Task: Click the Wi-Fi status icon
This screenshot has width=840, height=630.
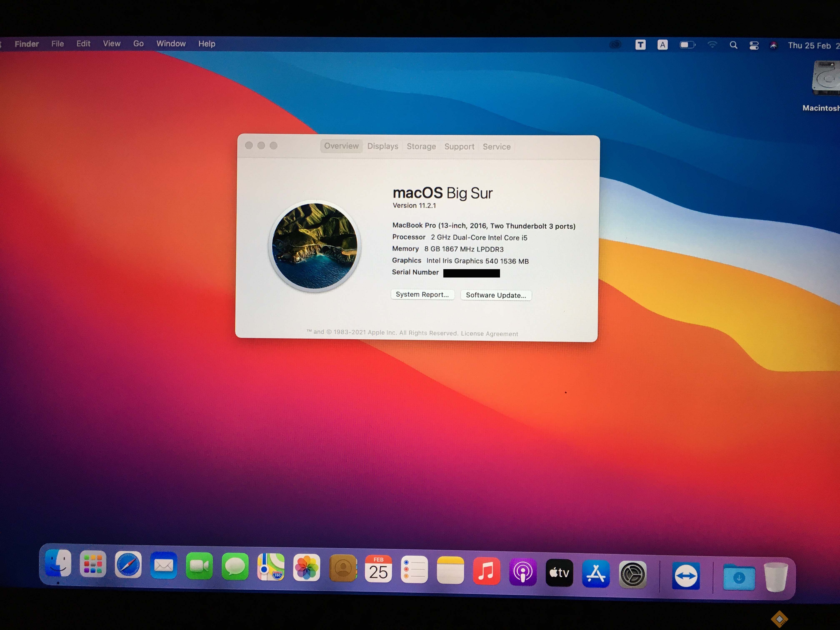Action: click(712, 45)
